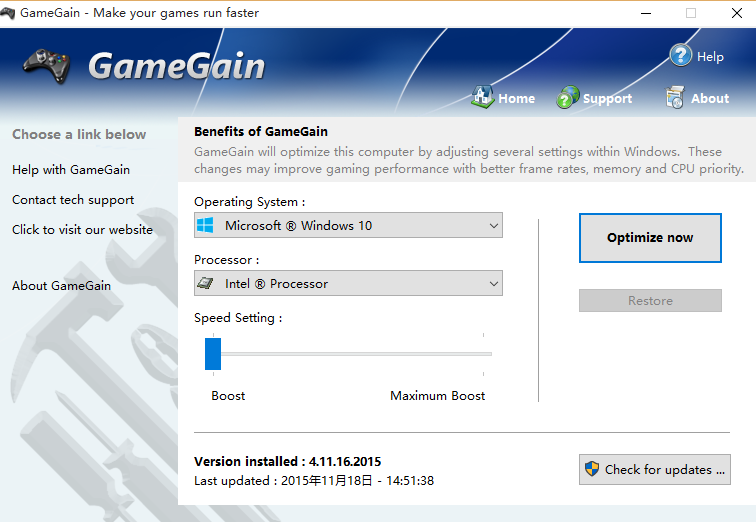
Task: Click the GameGain gamepad logo icon
Action: (47, 67)
